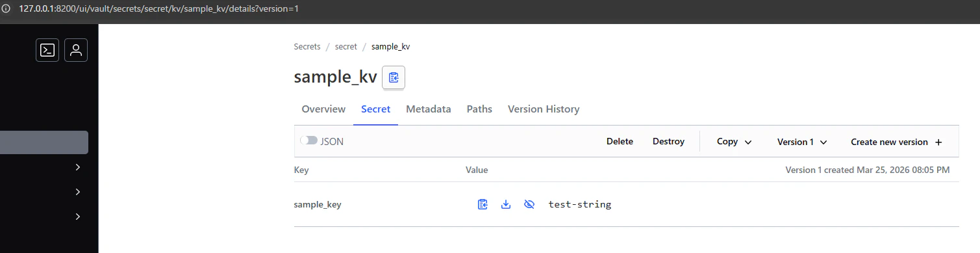Click Create new version

(x=896, y=141)
